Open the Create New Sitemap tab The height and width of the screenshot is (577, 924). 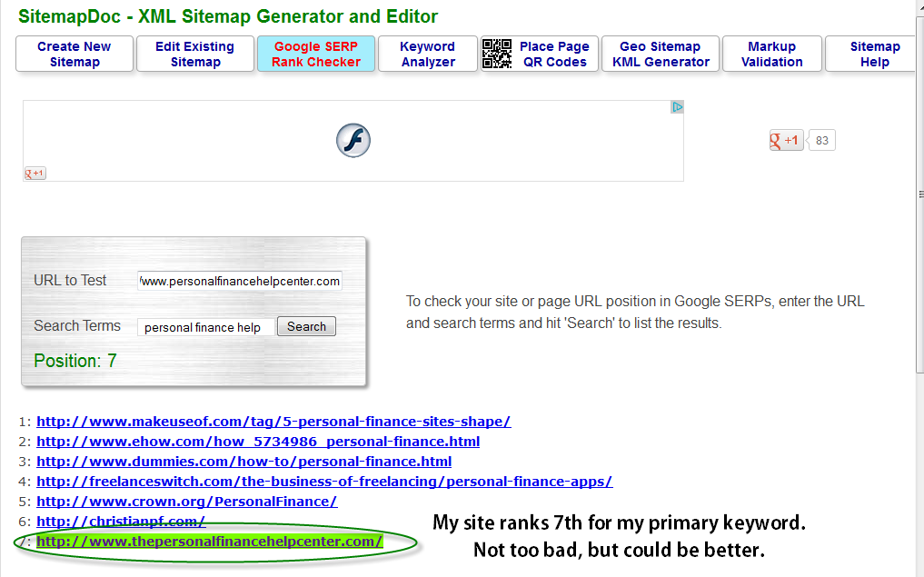click(75, 54)
